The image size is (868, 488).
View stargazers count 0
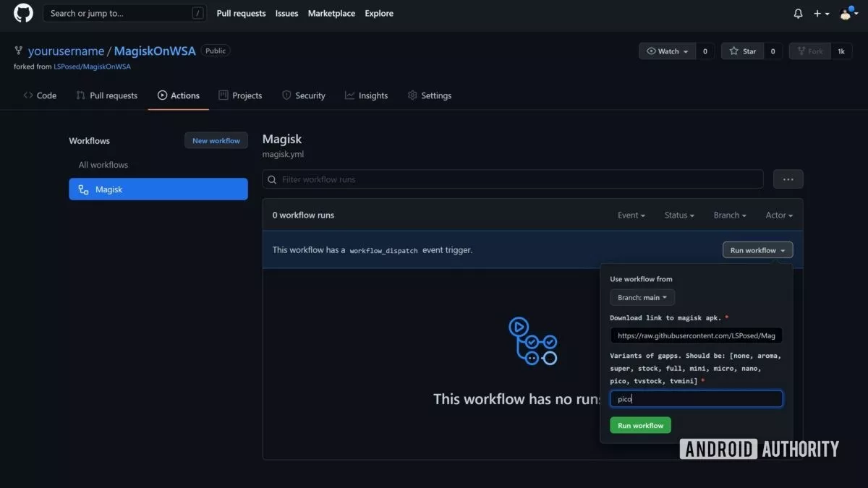coord(773,51)
